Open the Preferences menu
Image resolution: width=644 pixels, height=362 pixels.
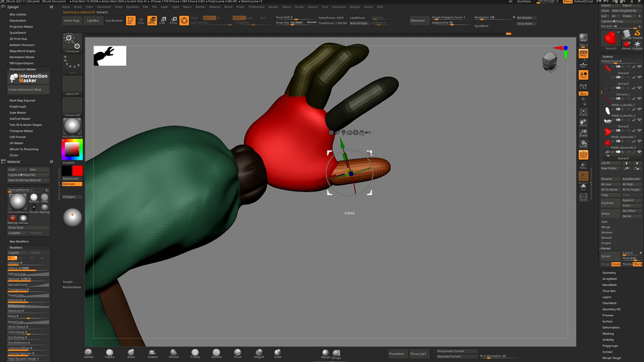(x=256, y=7)
